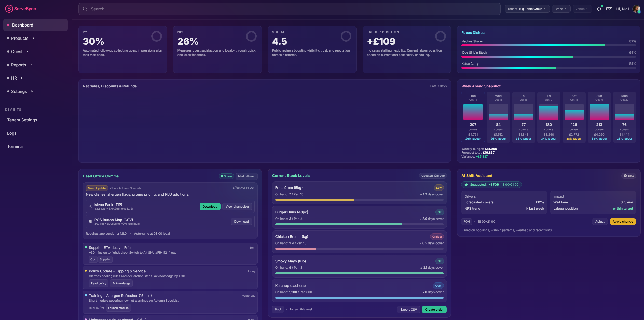The width and height of the screenshot is (644, 320).
Task: Expand the Products sidebar menu
Action: coord(20,38)
